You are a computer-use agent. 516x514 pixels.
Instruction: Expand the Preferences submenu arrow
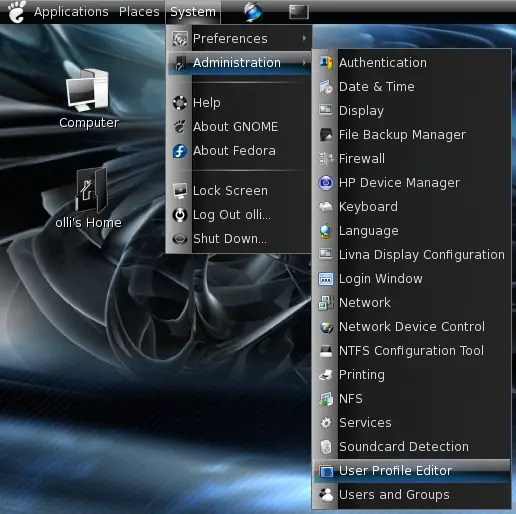[x=304, y=38]
